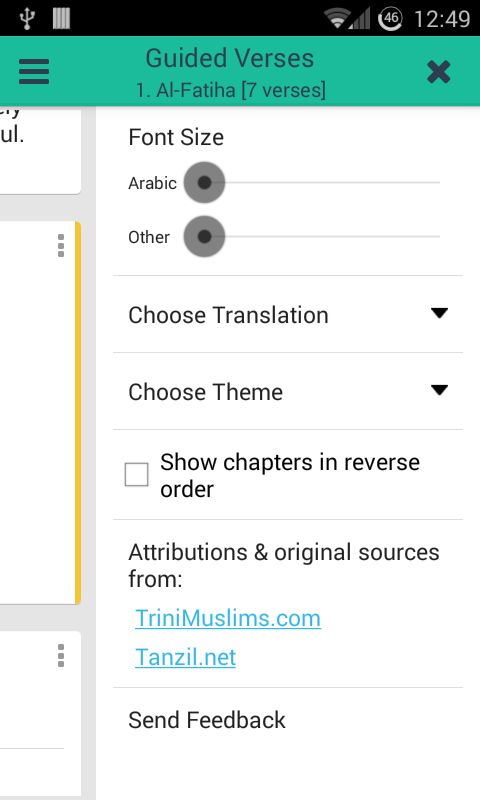480x800 pixels.
Task: Tap the Wi-Fi signal icon
Action: (x=337, y=19)
